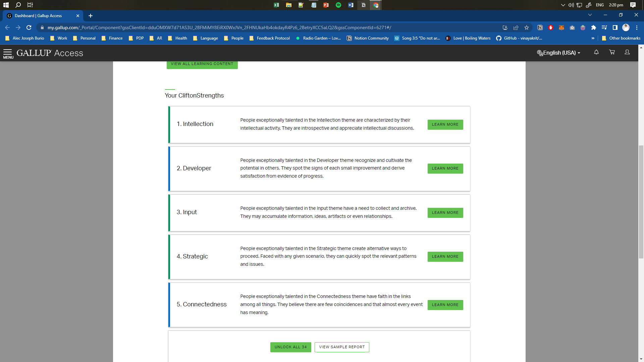Click the page vertical scrollbar thumb
Image resolution: width=644 pixels, height=362 pixels.
[x=641, y=202]
